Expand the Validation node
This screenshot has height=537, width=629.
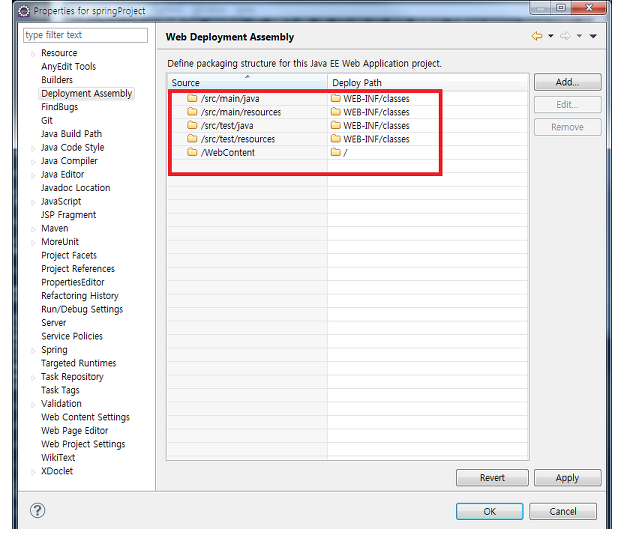(x=33, y=405)
